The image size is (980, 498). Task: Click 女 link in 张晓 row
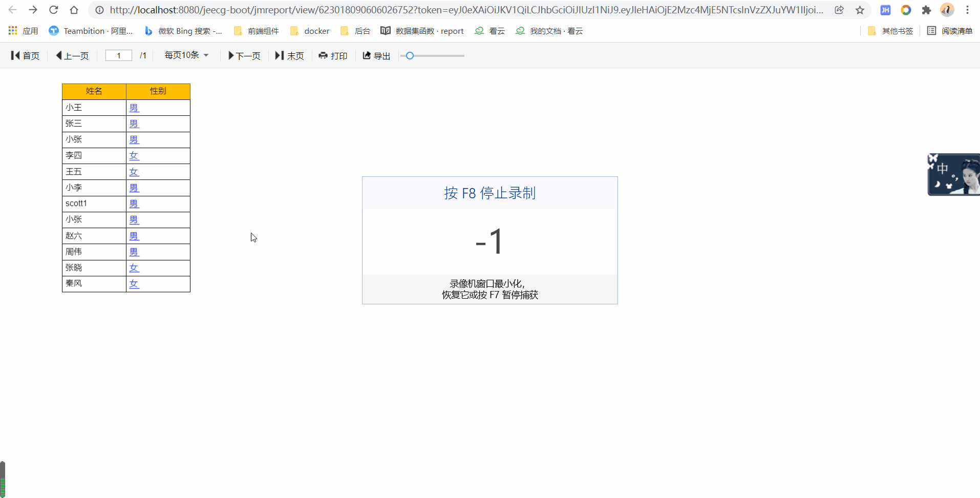coord(134,267)
